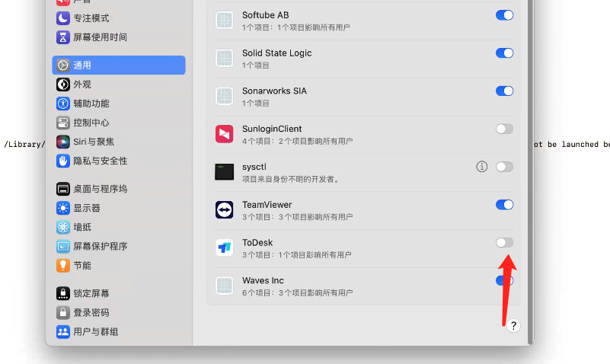Viewport: 610px width, 364px height.
Task: Enable ToDesk background items
Action: pyautogui.click(x=505, y=243)
